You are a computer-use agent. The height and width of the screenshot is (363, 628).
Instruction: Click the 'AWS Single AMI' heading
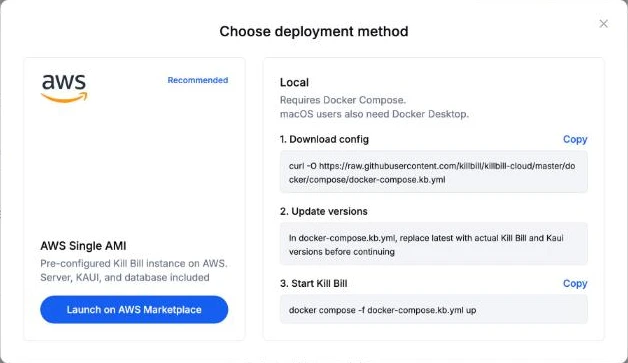pyautogui.click(x=83, y=246)
